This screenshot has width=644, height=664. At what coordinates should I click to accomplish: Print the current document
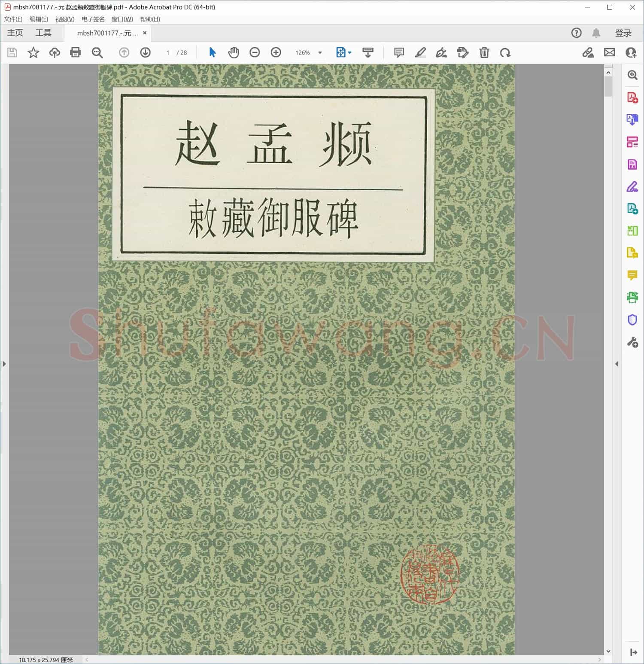tap(76, 52)
